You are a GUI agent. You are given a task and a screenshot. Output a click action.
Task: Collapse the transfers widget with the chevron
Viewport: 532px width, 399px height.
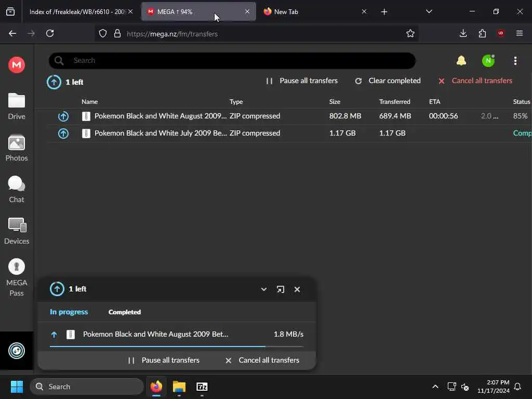point(263,289)
